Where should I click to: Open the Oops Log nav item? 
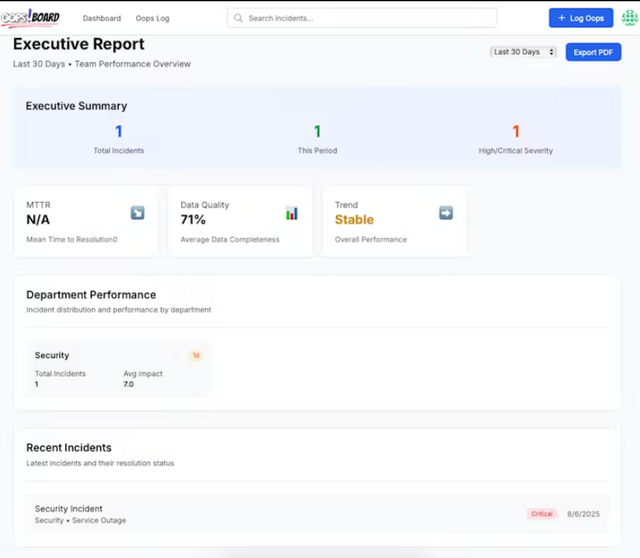point(152,18)
